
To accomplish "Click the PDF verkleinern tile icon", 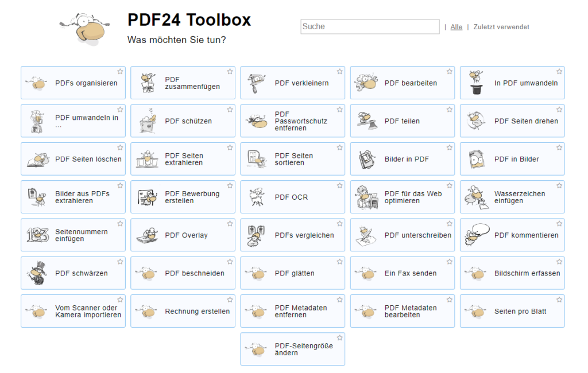I will [x=257, y=83].
